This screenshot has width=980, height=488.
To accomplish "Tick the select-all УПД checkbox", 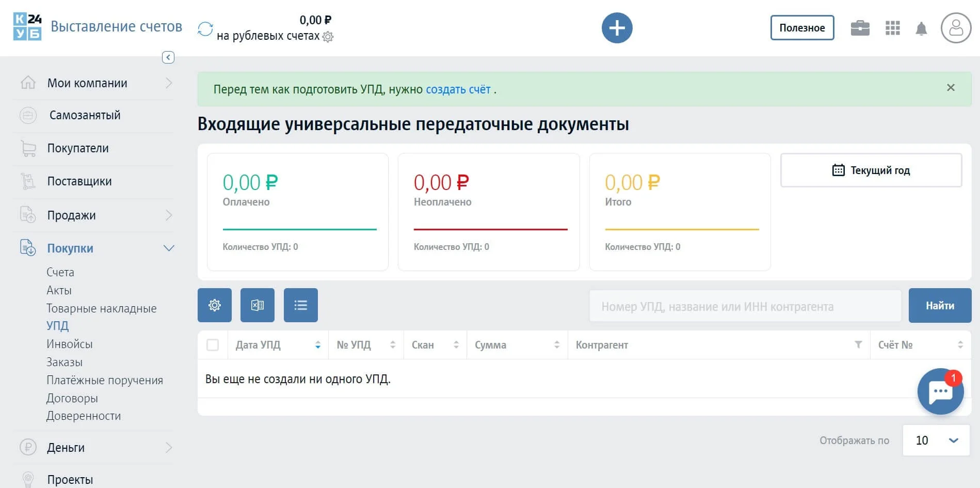I will pos(213,345).
